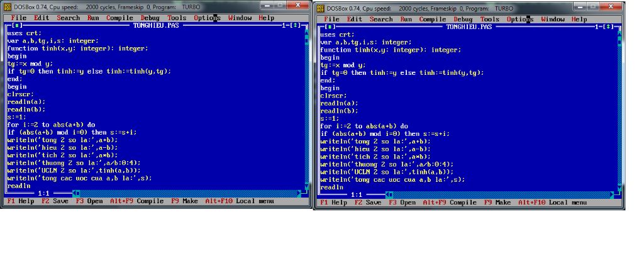Click F1 Help in right status bar
This screenshot has width=644, height=280.
pyautogui.click(x=333, y=202)
